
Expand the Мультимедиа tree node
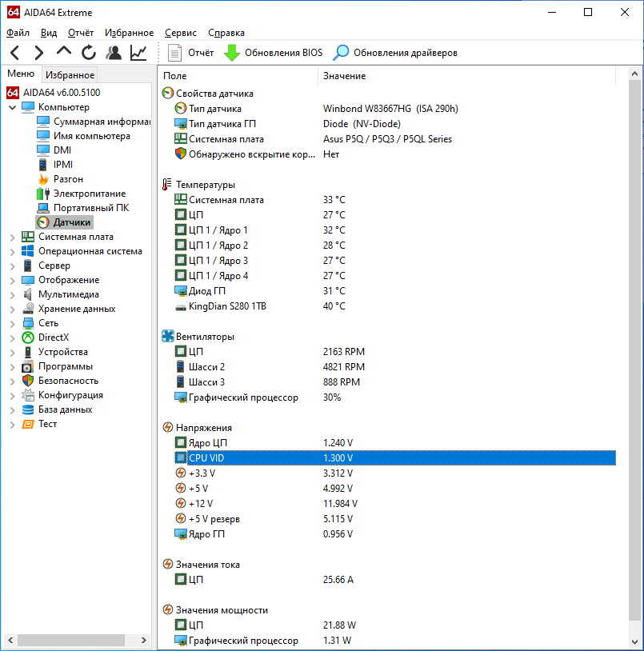point(13,295)
